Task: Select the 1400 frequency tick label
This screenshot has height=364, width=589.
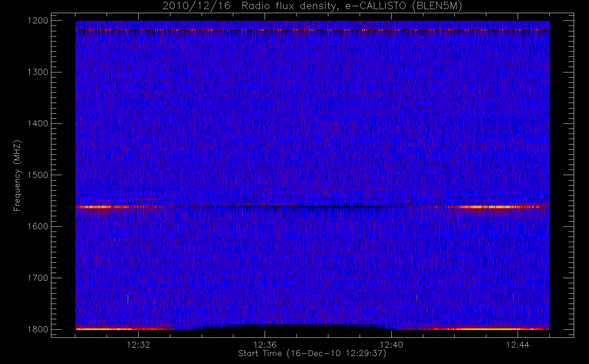Action: [x=38, y=124]
